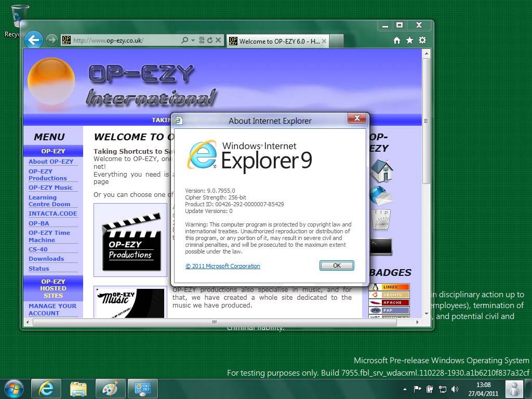Click the PHP badge

point(389,311)
